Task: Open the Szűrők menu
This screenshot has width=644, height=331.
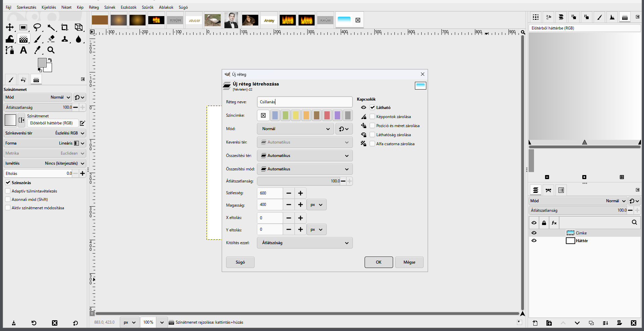Action: click(x=148, y=7)
